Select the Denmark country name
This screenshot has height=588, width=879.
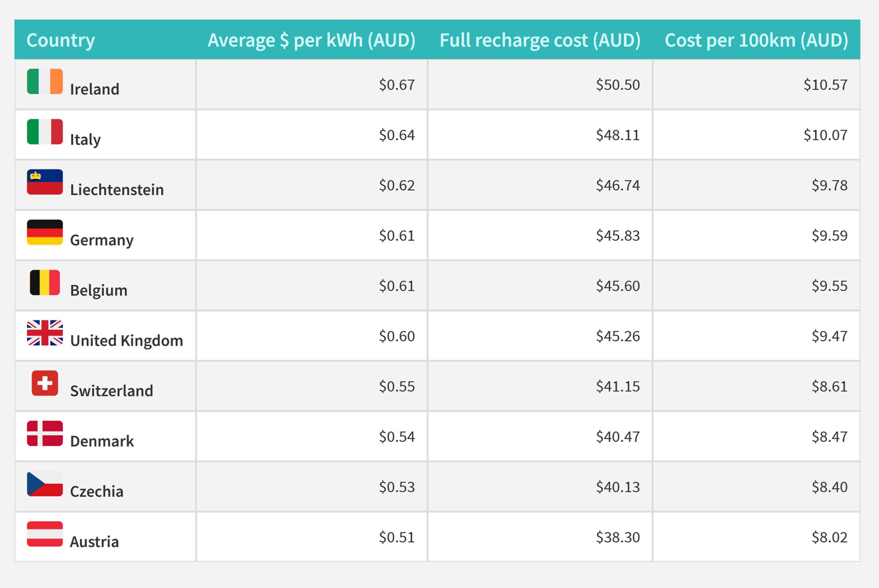(x=102, y=441)
